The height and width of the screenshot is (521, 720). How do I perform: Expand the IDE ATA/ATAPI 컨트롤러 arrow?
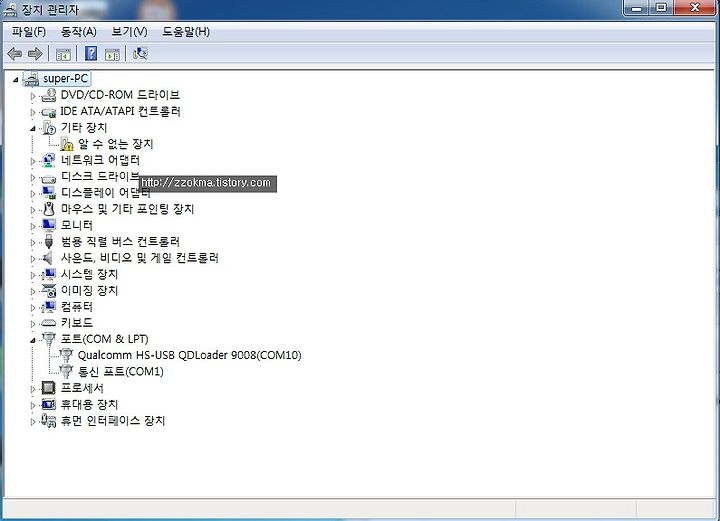coord(33,112)
